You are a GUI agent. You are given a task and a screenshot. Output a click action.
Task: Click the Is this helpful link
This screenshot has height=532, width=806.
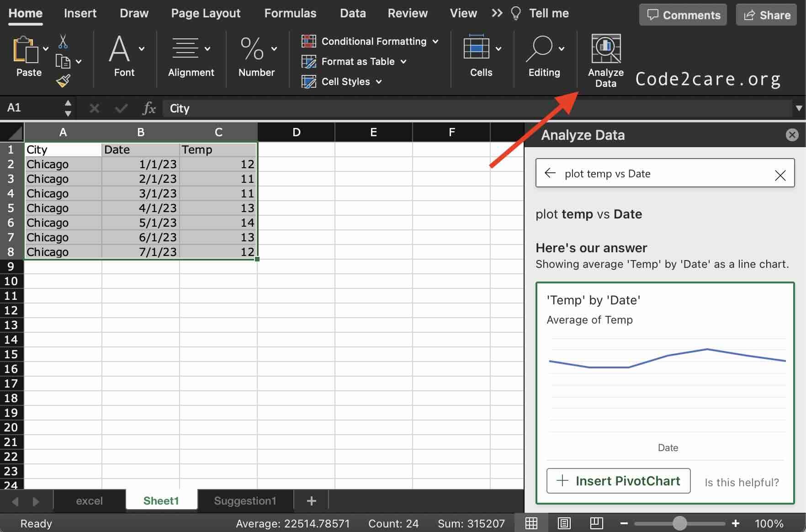(741, 482)
